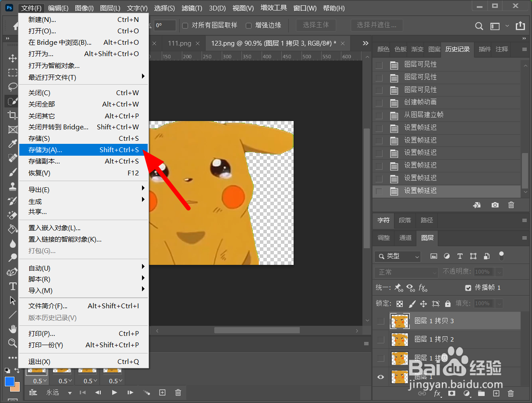This screenshot has height=403, width=532.
Task: Click the share icon at top right
Action: click(520, 26)
